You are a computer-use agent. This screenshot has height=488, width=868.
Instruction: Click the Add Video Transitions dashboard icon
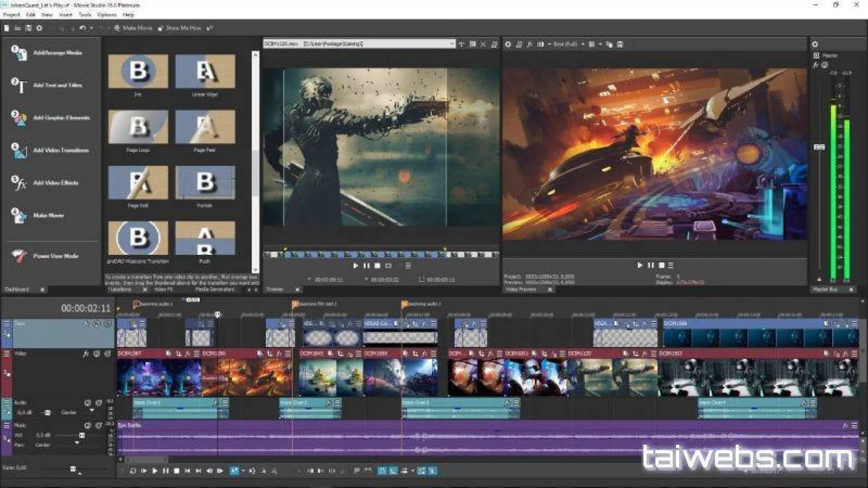19,151
